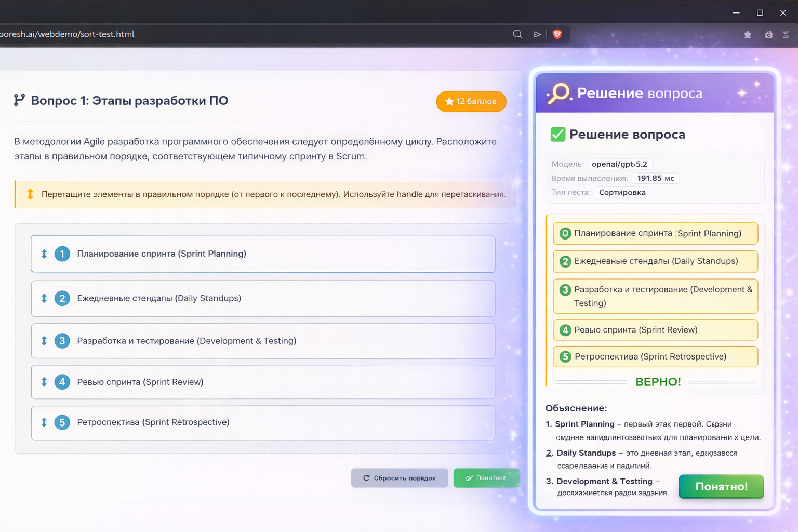798x532 pixels.
Task: Click the address bar URL field
Action: coord(208,34)
